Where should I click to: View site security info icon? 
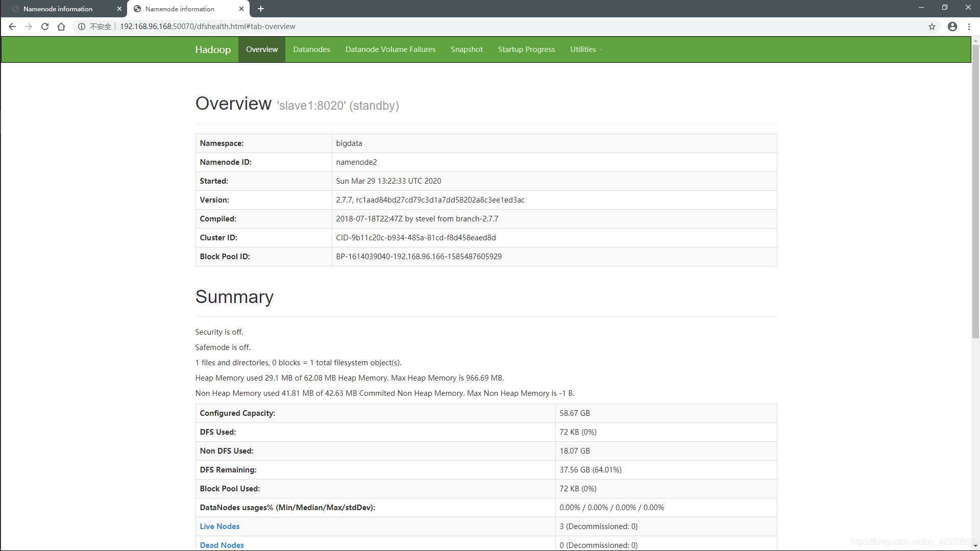tap(81, 27)
